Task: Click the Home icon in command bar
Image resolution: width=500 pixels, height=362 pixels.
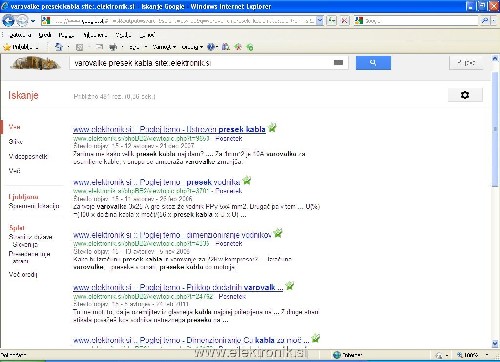Action: (x=59, y=47)
